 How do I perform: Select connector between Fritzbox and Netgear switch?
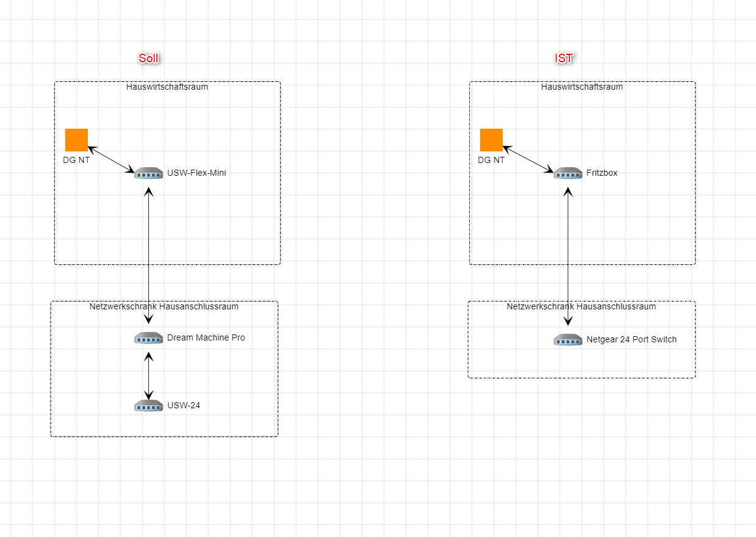(x=568, y=256)
